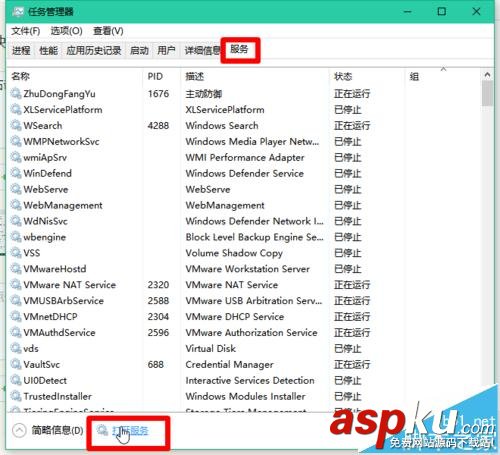Select the 服务 tab

[x=239, y=50]
